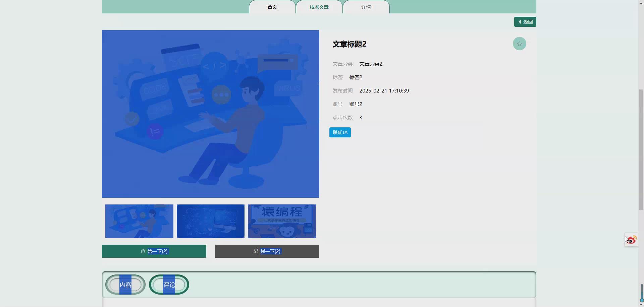Click the thumbs-down icon in 踩一下 button
This screenshot has height=307, width=644.
[x=256, y=251]
